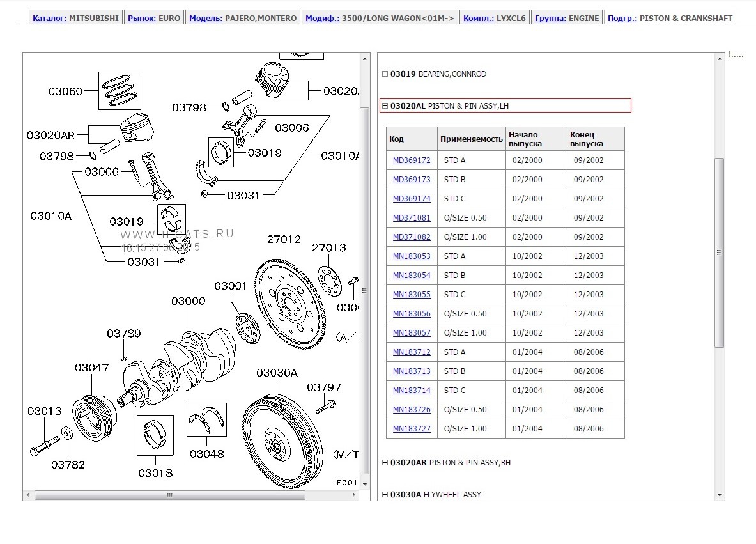This screenshot has width=756, height=544.
Task: Collapse 03020AL PISTON & PIN ASSY,LH
Action: pos(385,106)
